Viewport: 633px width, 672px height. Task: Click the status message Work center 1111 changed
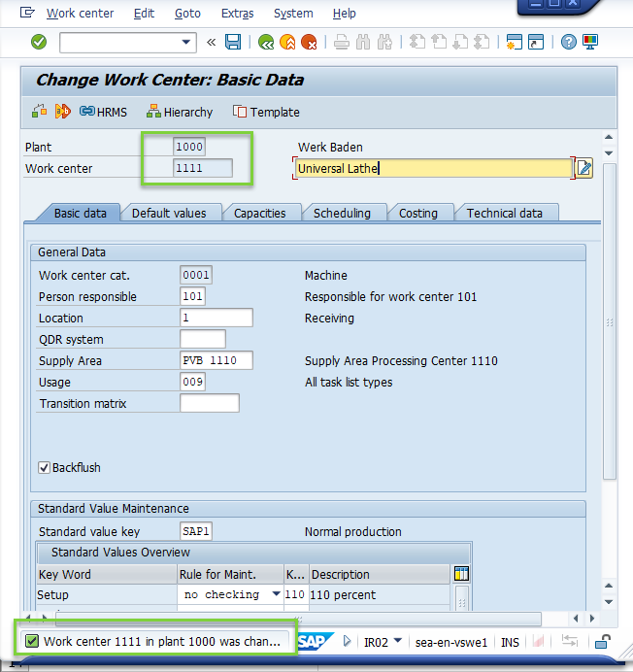tap(162, 642)
